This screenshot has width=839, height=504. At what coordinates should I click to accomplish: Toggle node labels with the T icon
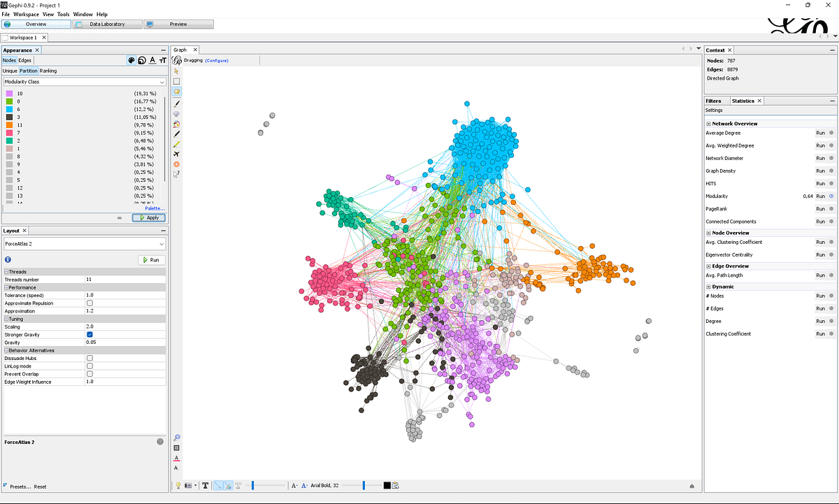coord(206,484)
